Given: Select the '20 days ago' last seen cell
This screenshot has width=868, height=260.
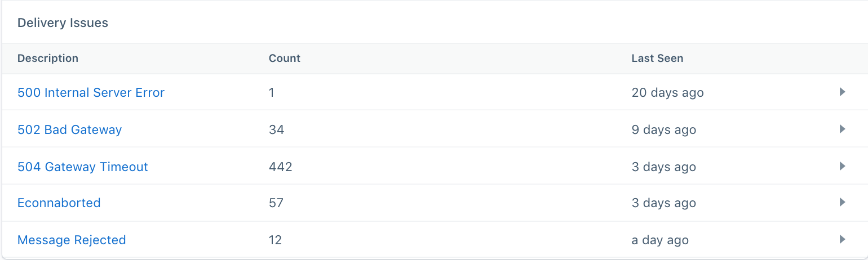Looking at the screenshot, I should point(667,92).
